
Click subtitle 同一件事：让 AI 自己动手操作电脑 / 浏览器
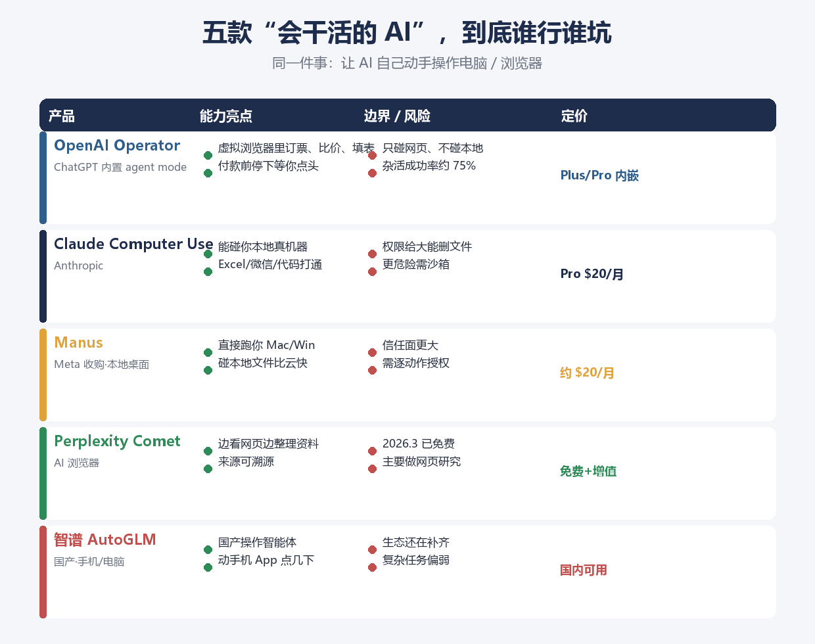(407, 63)
